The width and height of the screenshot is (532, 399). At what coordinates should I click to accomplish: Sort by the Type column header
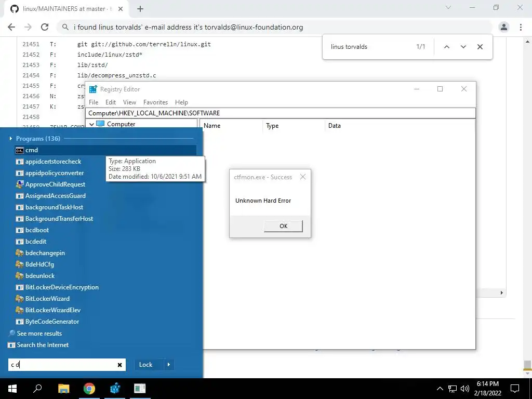[x=294, y=126]
